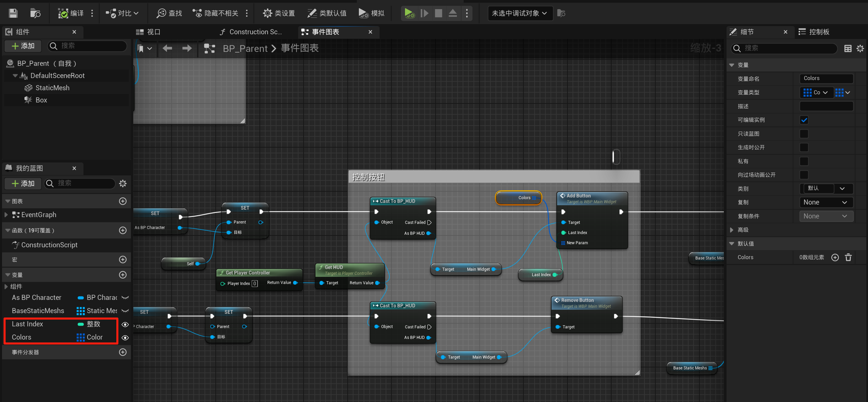Screen dimensions: 868x402
Task: Click the add array element plus icon
Action: [835, 257]
